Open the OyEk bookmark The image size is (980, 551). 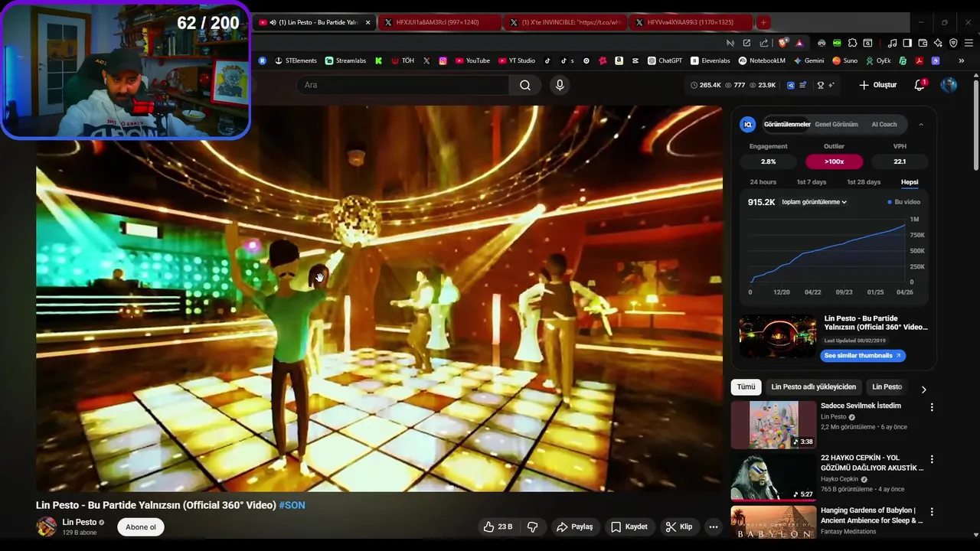pos(878,60)
